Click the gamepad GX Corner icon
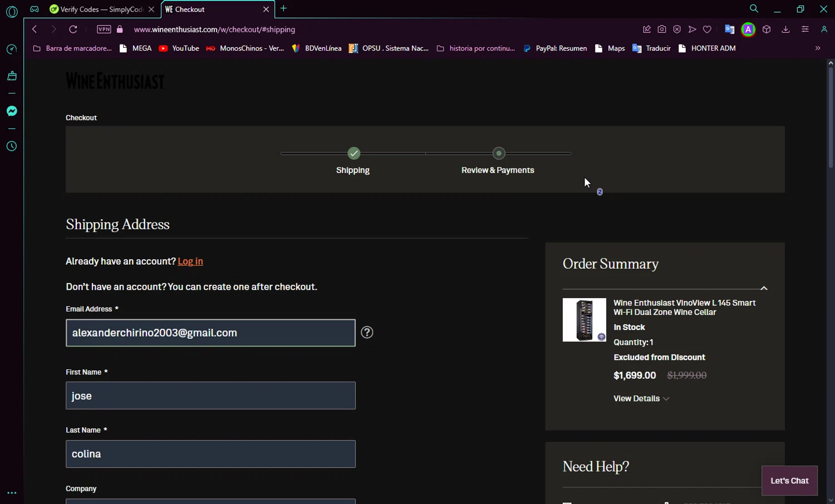Screen dimensions: 835x504 tap(35, 9)
